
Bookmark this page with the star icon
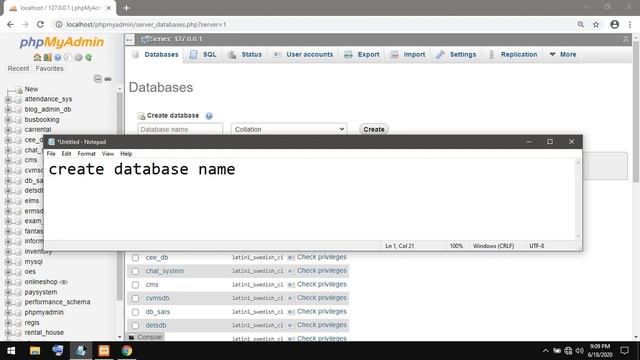point(596,24)
